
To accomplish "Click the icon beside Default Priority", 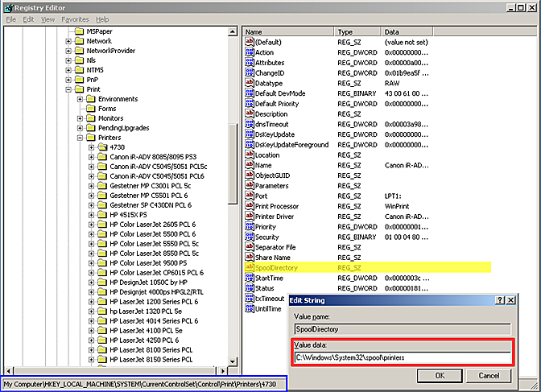I will click(250, 104).
